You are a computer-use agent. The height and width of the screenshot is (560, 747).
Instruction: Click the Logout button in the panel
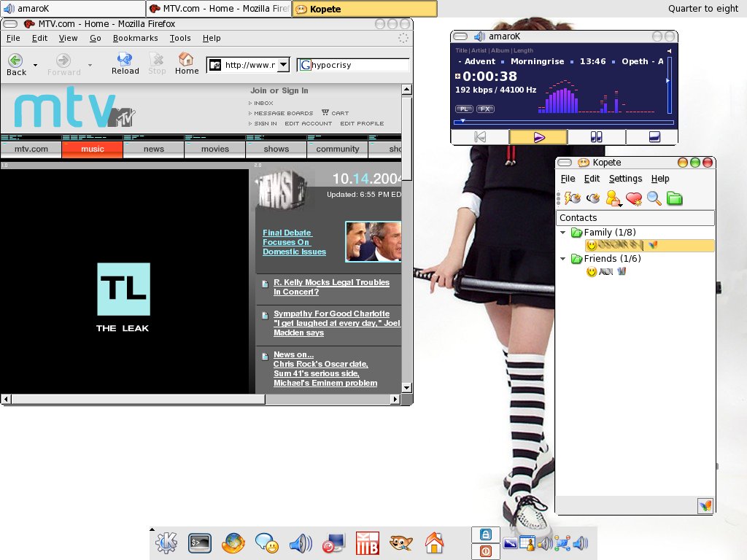(485, 551)
